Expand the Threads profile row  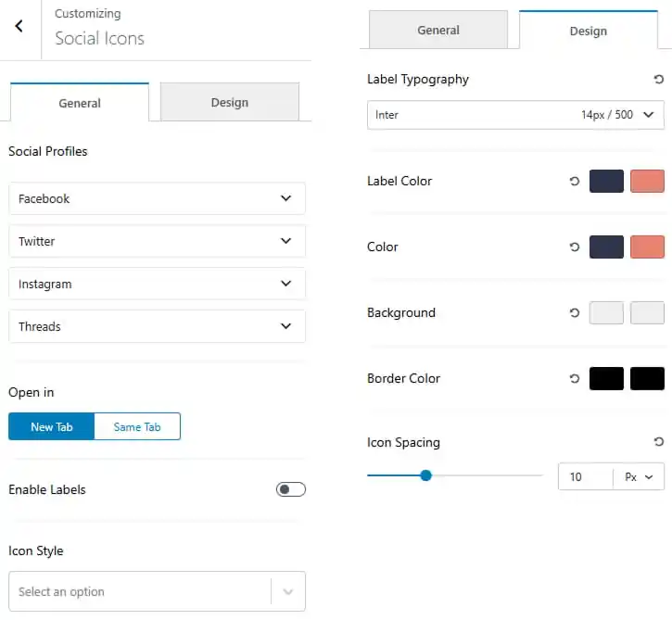click(157, 326)
